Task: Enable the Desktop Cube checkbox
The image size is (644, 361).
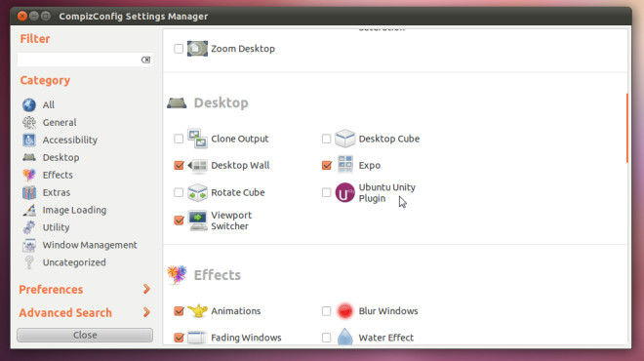Action: [x=326, y=139]
